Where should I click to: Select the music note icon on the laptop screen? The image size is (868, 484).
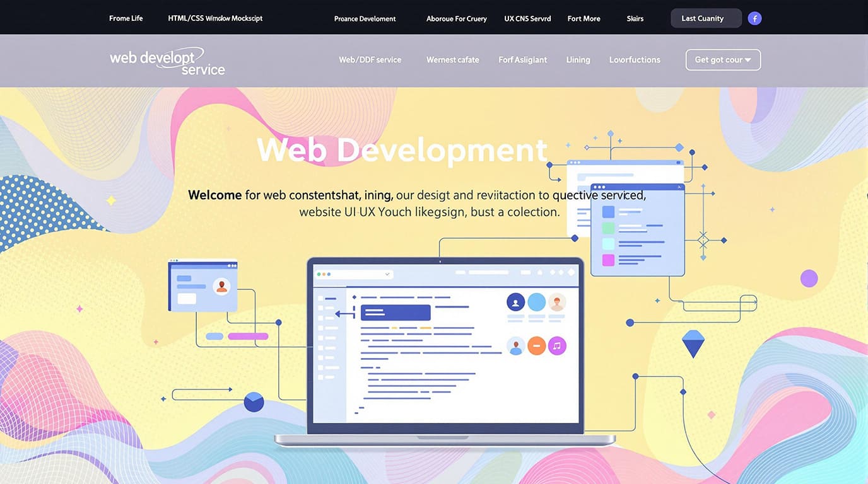pos(556,345)
